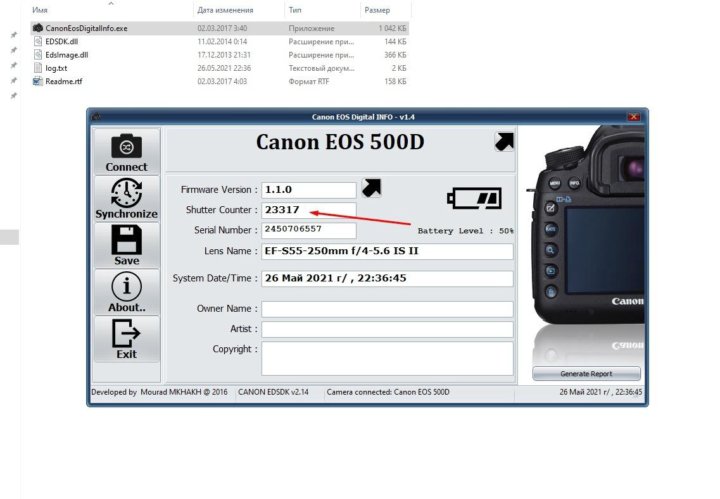Click the Connect camera icon

click(126, 146)
